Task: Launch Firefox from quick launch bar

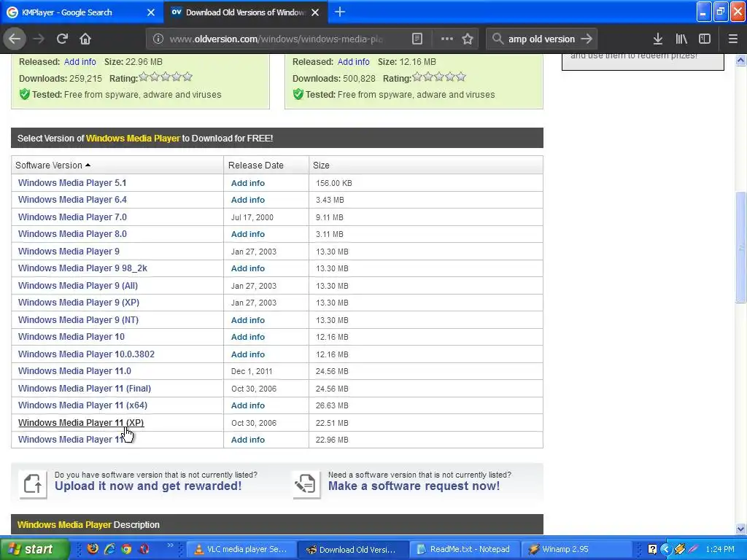Action: [93, 549]
